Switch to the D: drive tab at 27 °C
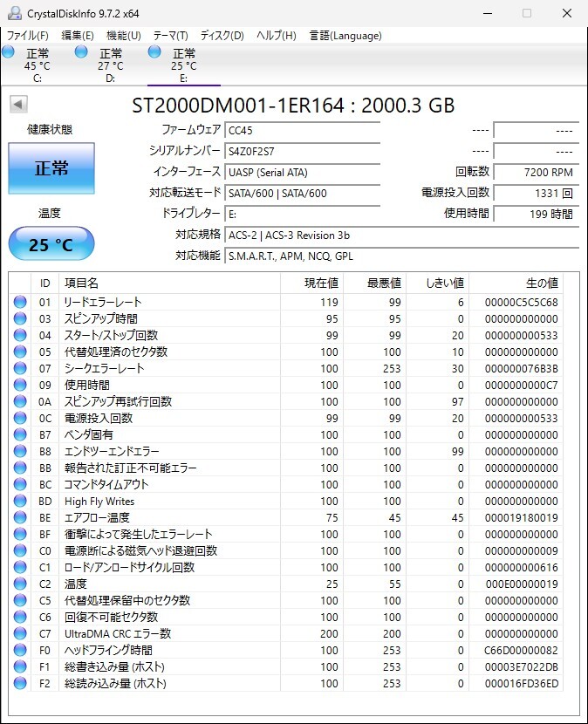Screen dimensions: 588x724 [x=111, y=65]
